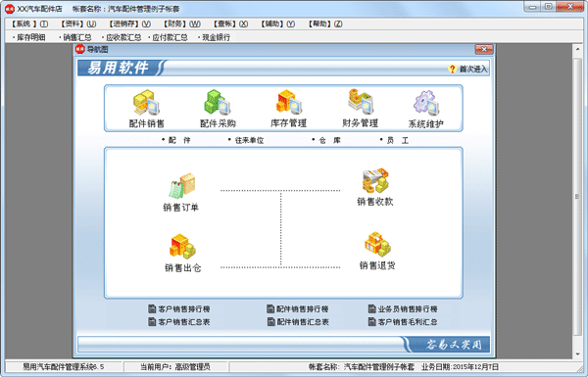Open the 【系统】 menu
The image size is (588, 377).
(28, 24)
